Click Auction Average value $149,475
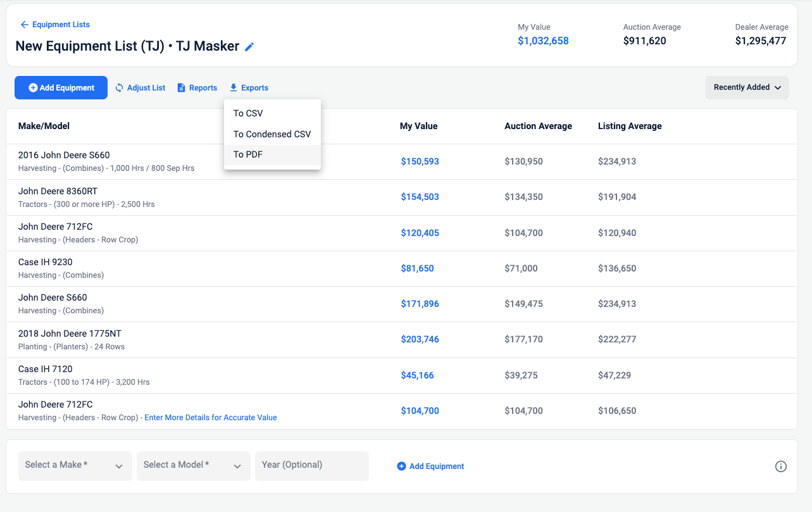Screen dimensions: 812x512 click(x=523, y=304)
